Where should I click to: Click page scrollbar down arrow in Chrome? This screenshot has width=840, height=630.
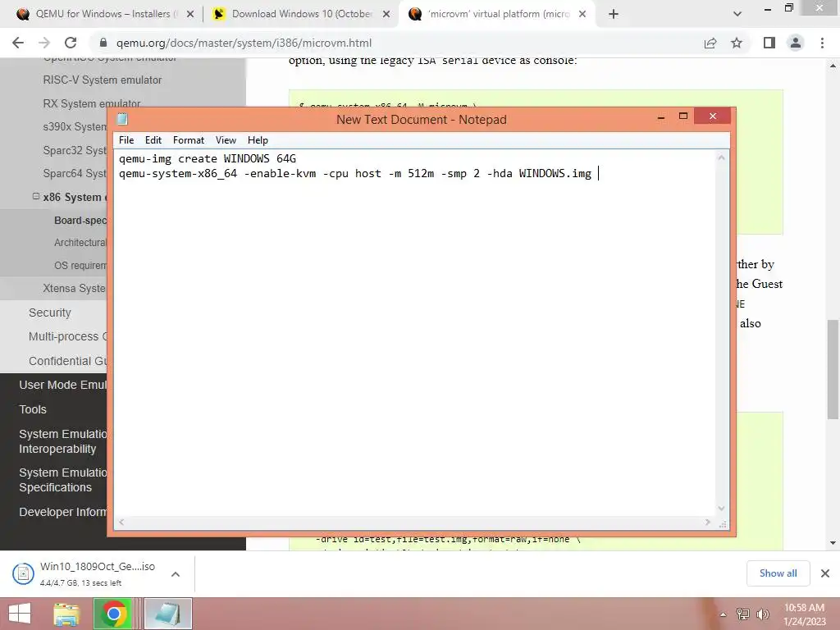(833, 543)
